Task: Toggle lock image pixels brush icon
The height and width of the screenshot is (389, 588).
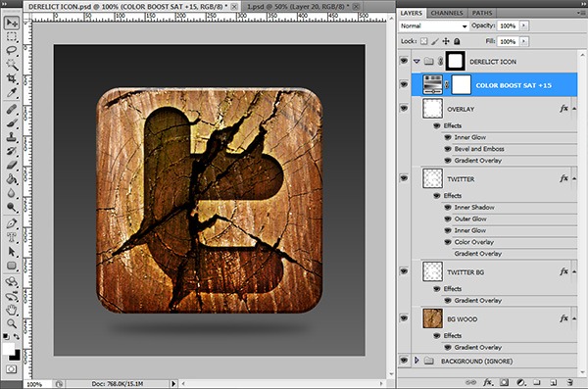Action: 434,41
